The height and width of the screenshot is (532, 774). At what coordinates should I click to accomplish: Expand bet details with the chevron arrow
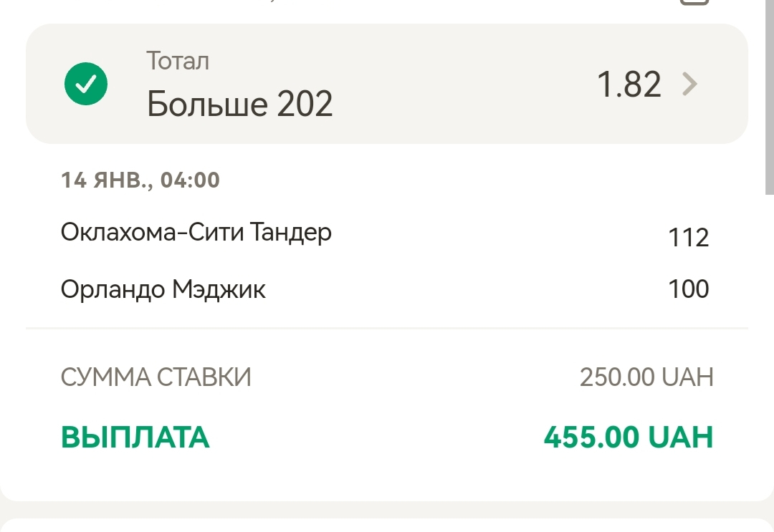(689, 85)
